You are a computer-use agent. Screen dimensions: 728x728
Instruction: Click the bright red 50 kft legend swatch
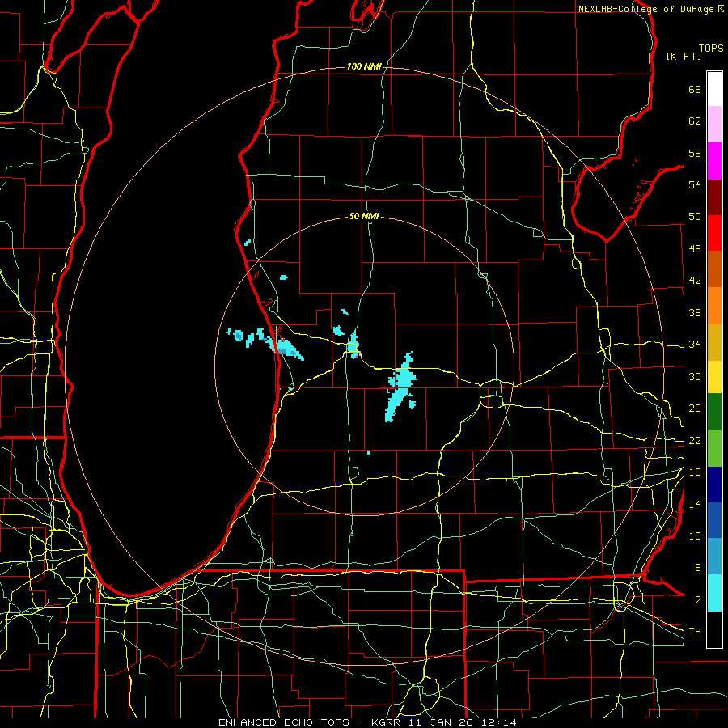(x=714, y=233)
